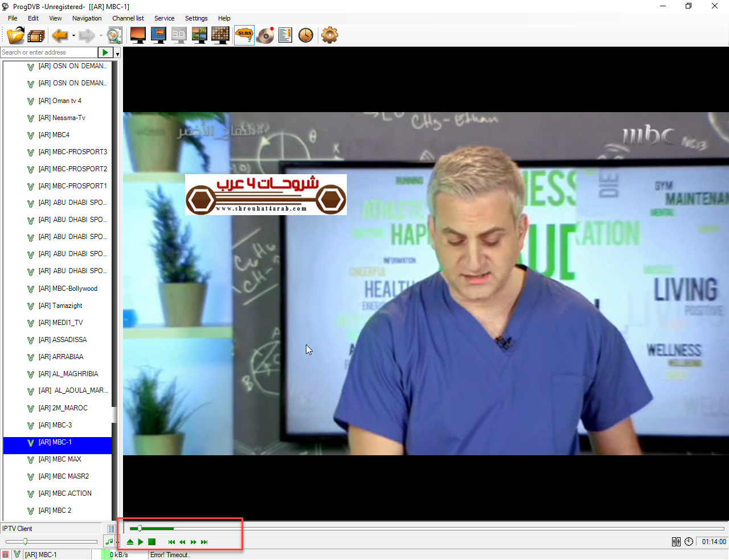
Task: Open the Settings menu
Action: click(196, 18)
